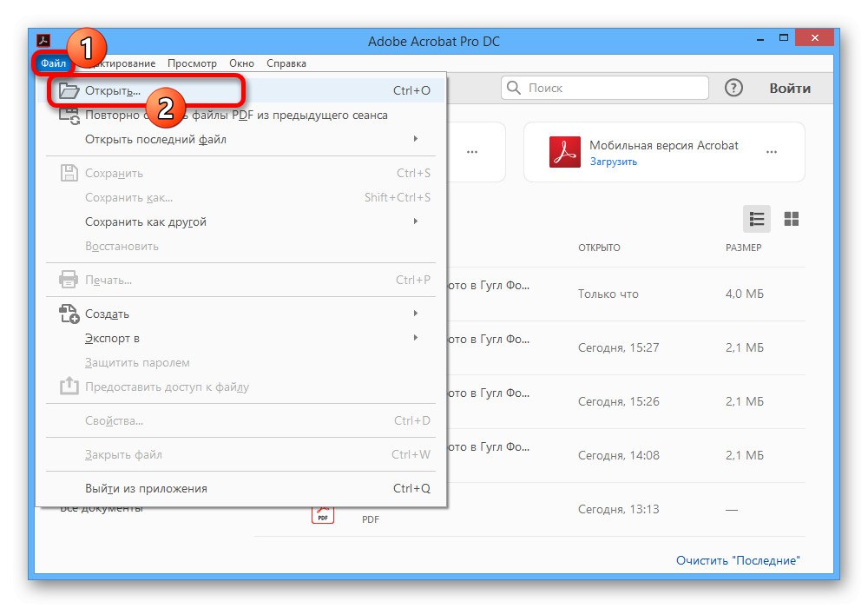
Task: Select Экспорт в menu entry
Action: tap(240, 339)
